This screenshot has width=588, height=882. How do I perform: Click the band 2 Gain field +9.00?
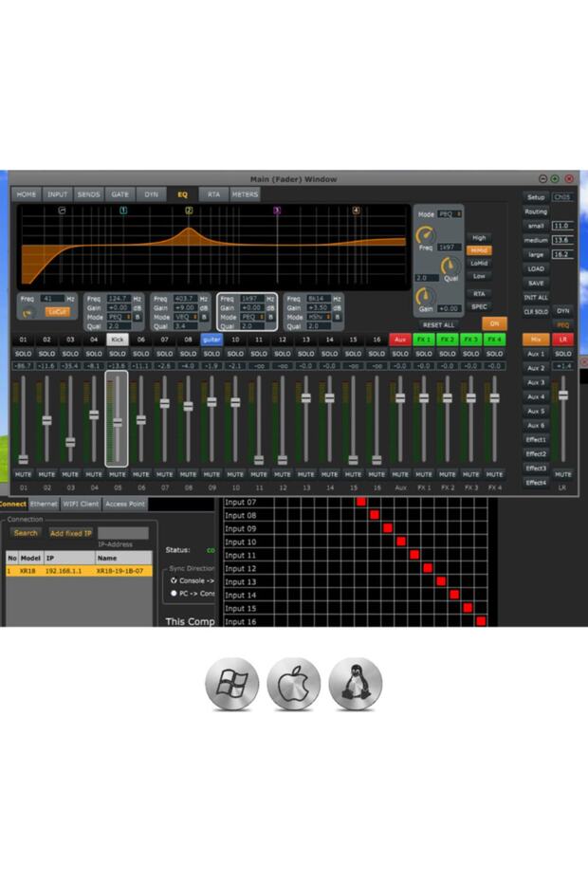[x=186, y=307]
